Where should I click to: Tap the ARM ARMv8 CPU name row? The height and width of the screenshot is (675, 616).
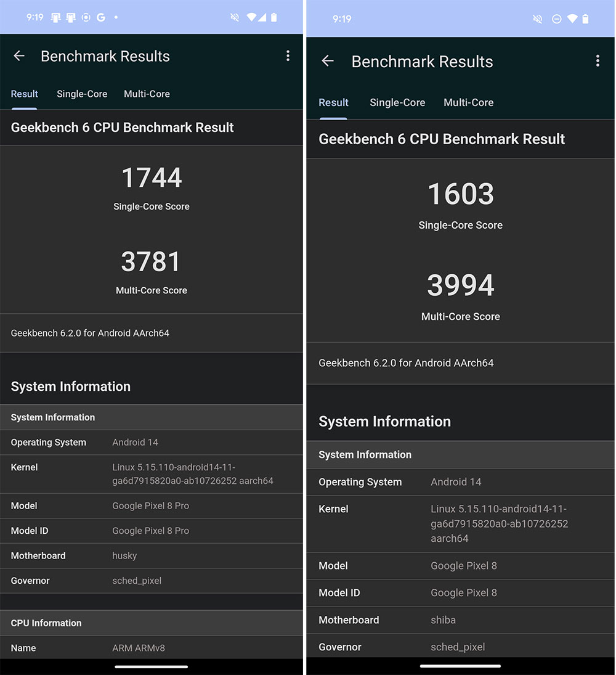click(x=152, y=647)
